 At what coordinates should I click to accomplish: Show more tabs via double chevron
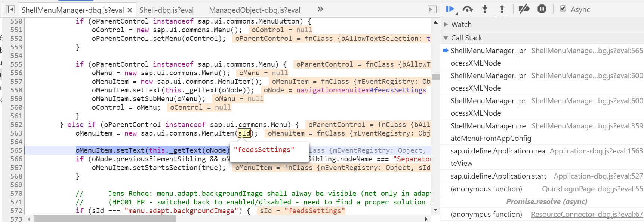(x=320, y=9)
